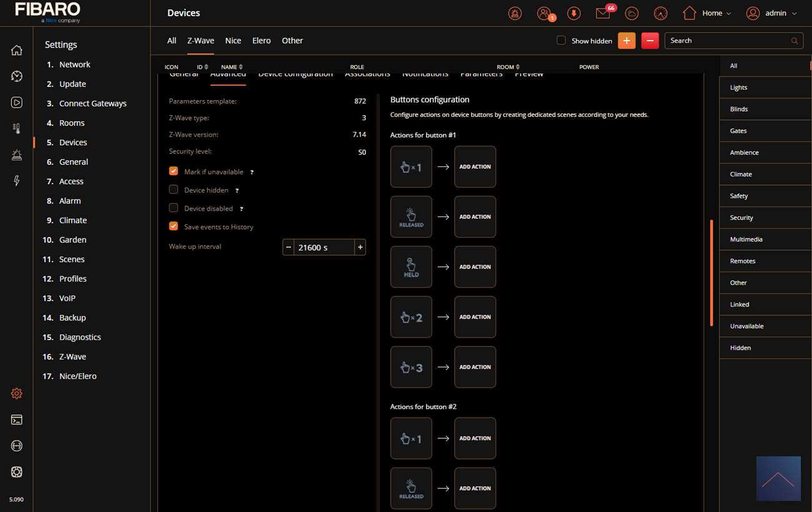Click the energy lightning bolt sidebar icon
The height and width of the screenshot is (512, 812).
click(17, 181)
